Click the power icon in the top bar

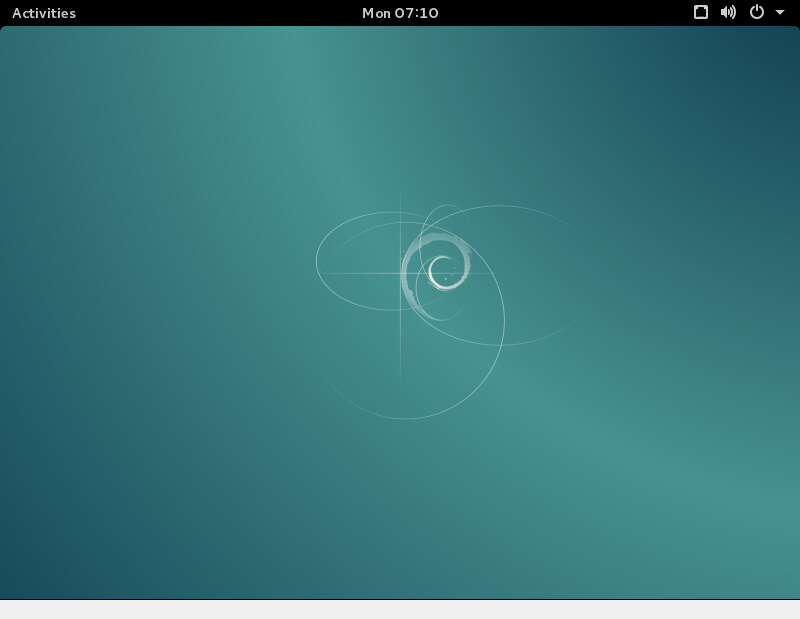(x=757, y=12)
